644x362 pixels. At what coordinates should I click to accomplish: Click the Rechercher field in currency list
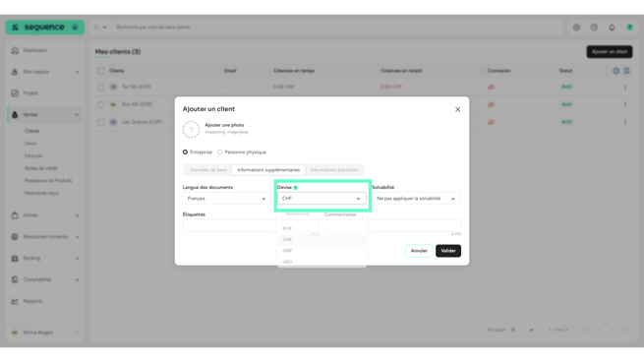[x=322, y=214]
